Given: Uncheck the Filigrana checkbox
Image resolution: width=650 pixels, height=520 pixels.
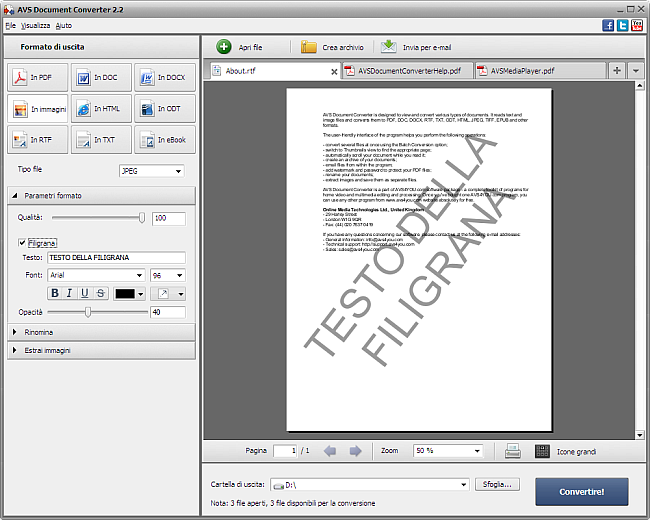Looking at the screenshot, I should [x=22, y=243].
